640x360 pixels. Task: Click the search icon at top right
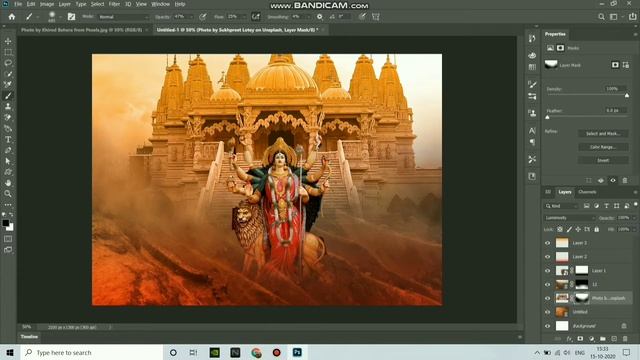(601, 17)
